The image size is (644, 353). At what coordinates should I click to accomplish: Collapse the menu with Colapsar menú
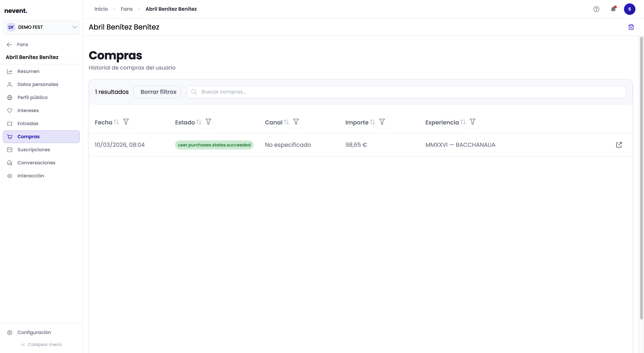[41, 345]
